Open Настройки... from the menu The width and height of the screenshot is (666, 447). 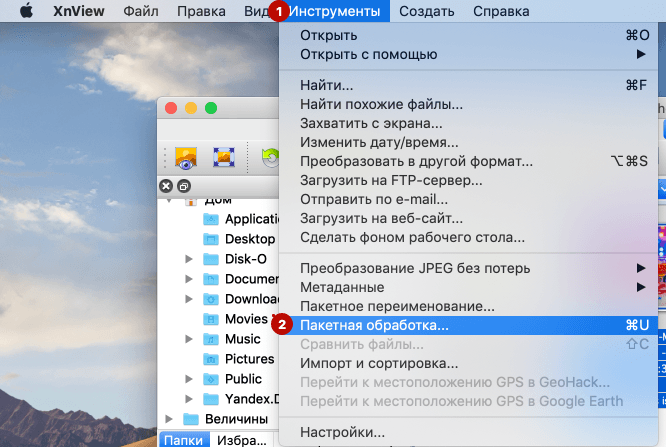pos(468,432)
